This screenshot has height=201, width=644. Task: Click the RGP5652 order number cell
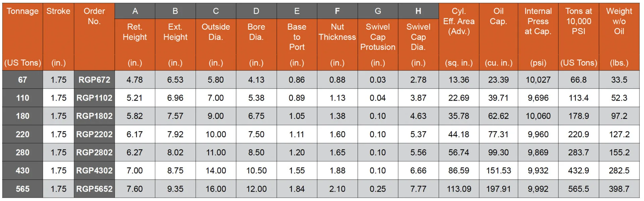coord(94,189)
